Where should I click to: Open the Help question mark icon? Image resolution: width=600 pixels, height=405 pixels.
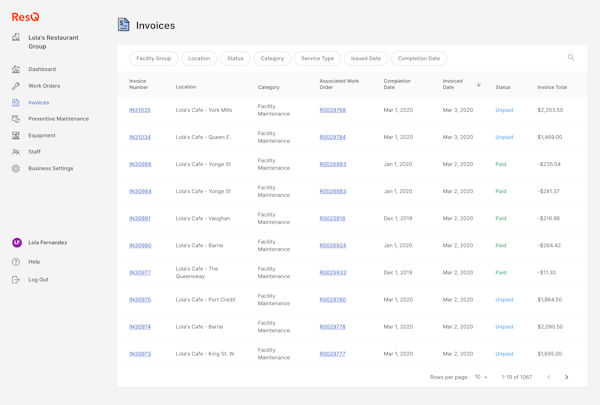16,262
